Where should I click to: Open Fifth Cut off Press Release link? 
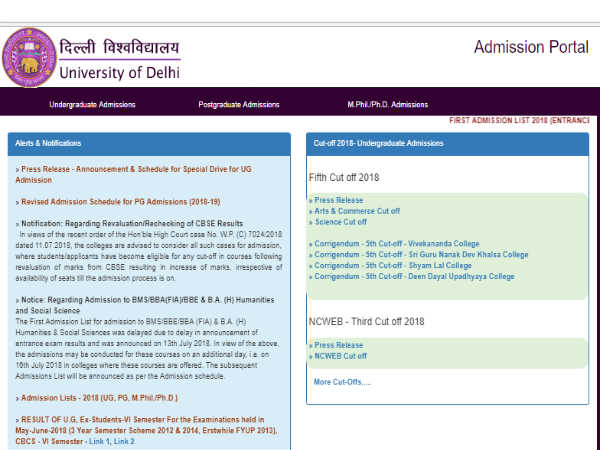[x=339, y=200]
